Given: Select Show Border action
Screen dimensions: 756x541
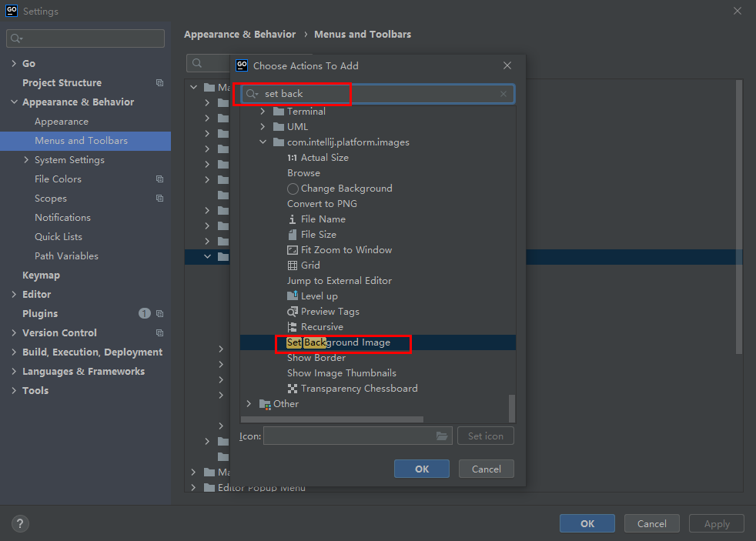Looking at the screenshot, I should [316, 358].
